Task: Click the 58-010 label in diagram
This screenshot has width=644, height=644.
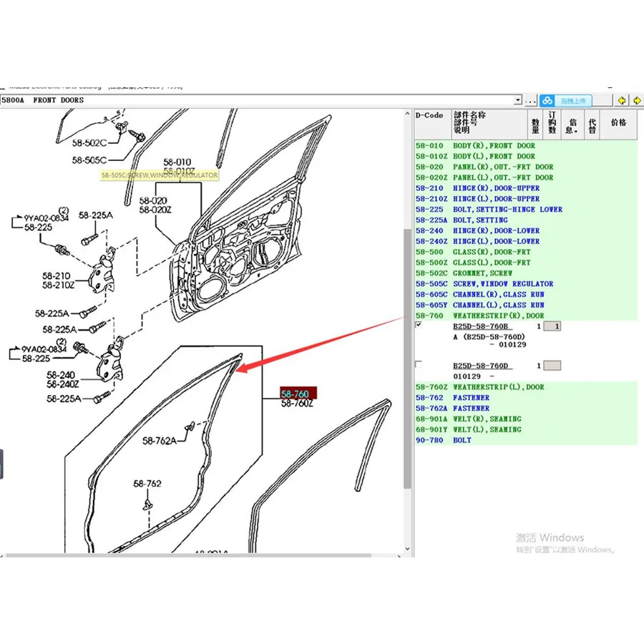Action: (177, 162)
